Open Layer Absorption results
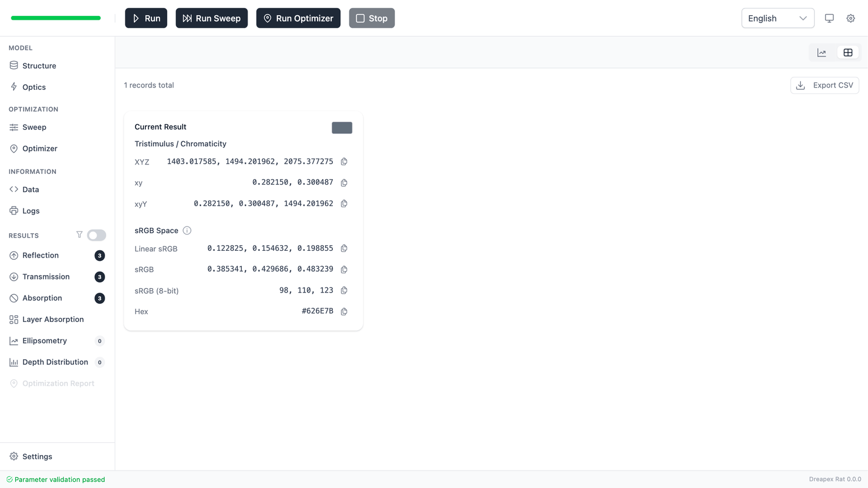 (x=53, y=319)
